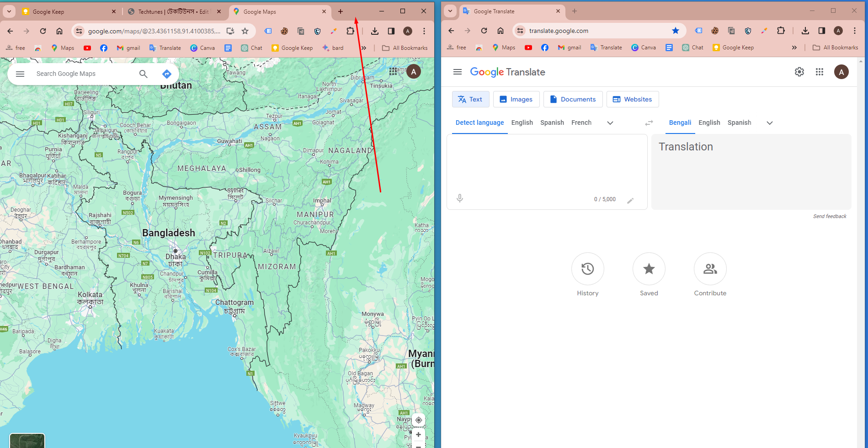This screenshot has height=448, width=868.
Task: Open Google Translate settings gear
Action: tap(799, 72)
